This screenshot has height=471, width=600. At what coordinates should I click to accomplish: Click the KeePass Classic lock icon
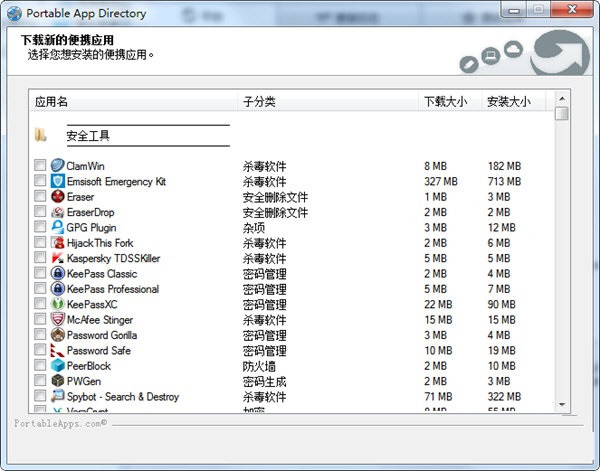click(58, 274)
